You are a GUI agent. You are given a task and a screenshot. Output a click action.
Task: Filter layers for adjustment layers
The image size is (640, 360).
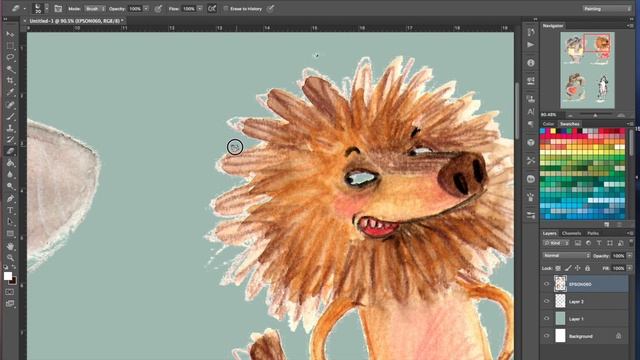pyautogui.click(x=588, y=243)
